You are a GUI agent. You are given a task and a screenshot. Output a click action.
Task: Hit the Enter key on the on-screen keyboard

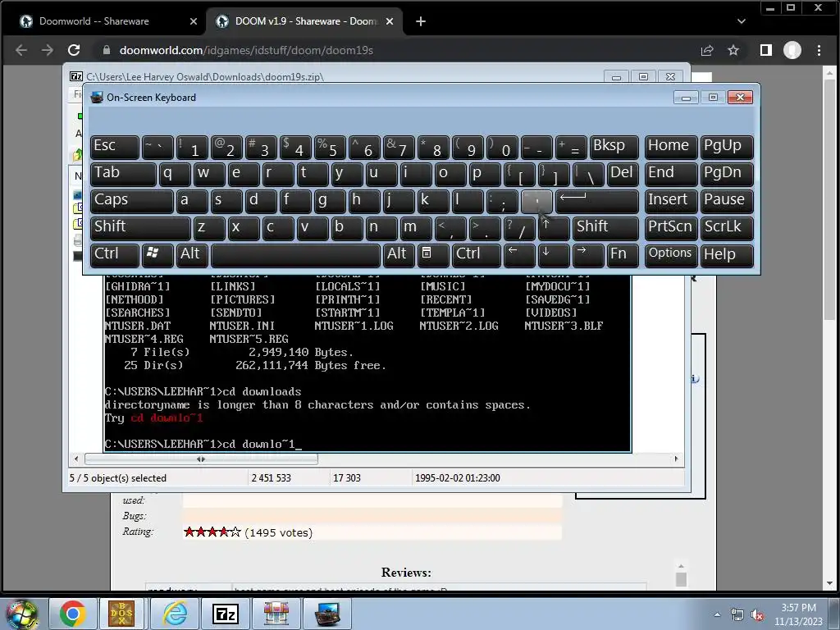click(597, 201)
